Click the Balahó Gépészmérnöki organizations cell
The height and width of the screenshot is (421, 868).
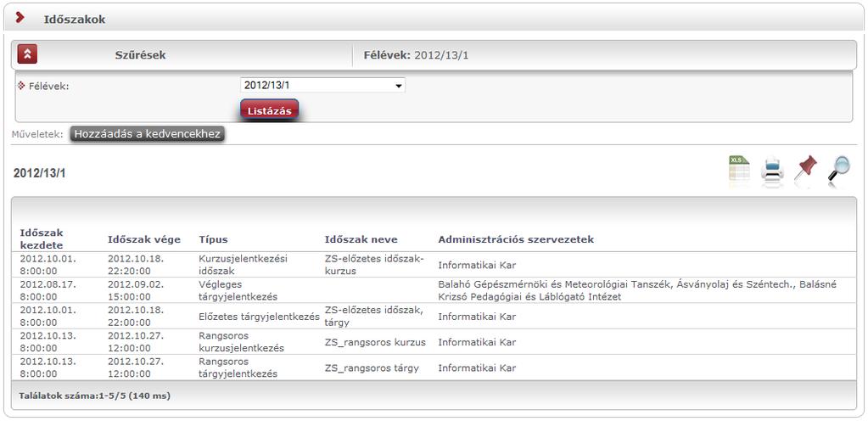[x=637, y=290]
